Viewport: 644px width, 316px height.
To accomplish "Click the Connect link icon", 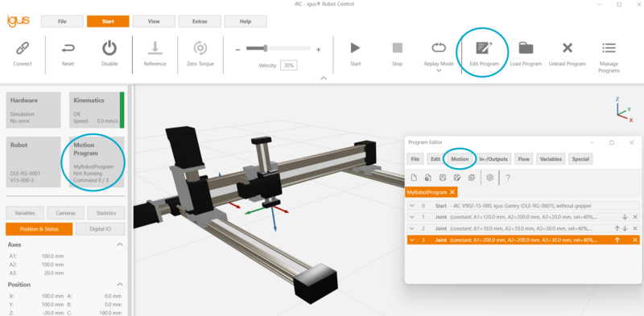I will [x=23, y=48].
